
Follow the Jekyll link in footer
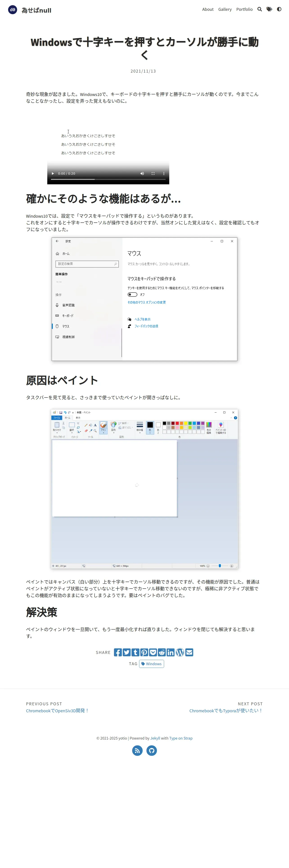tap(155, 738)
